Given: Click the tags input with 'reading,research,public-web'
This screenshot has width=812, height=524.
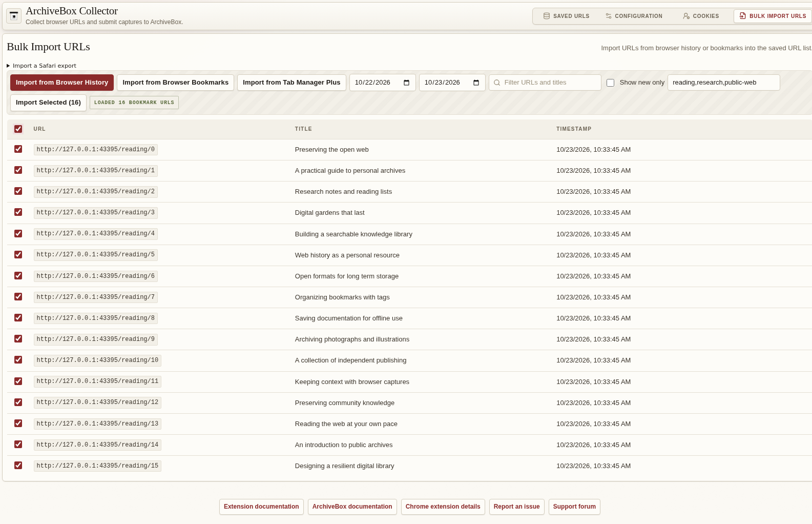Looking at the screenshot, I should coord(724,83).
